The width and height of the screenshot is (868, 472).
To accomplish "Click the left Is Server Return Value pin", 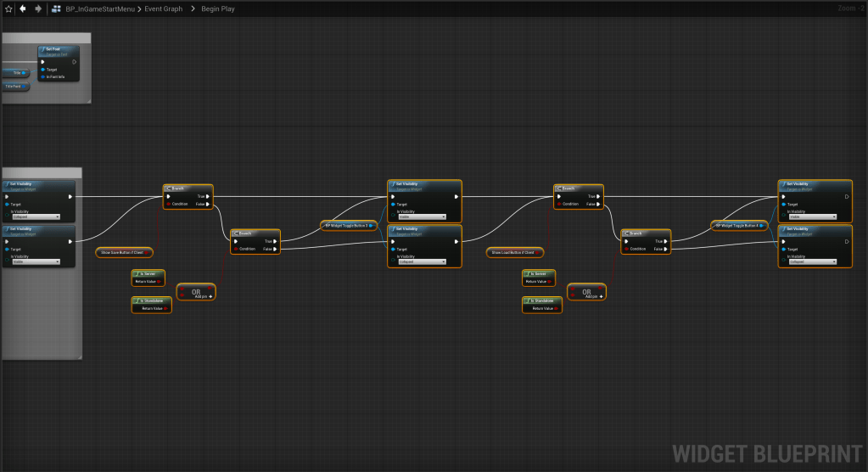I will [160, 281].
